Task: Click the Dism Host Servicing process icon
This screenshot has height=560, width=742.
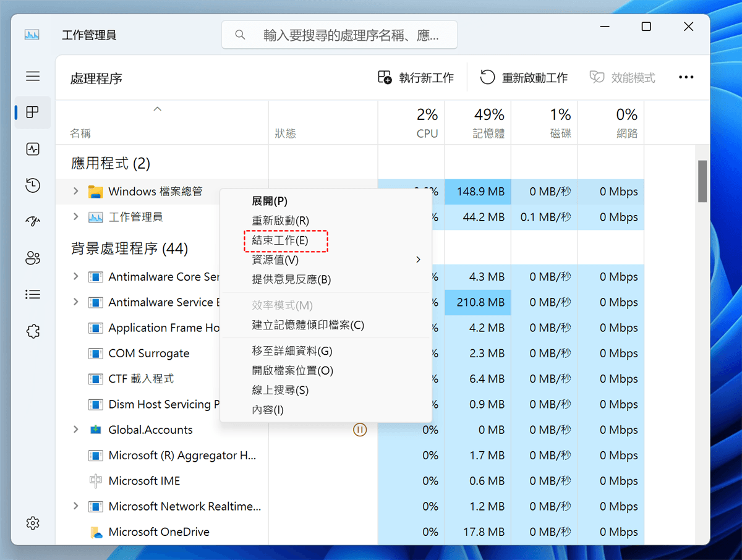Action: tap(95, 404)
